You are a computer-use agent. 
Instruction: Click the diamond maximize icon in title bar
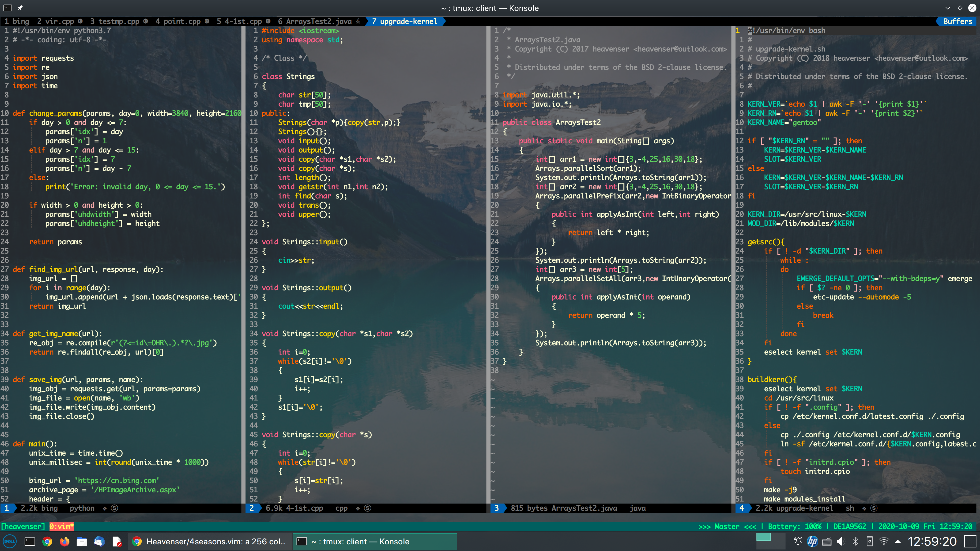(960, 8)
